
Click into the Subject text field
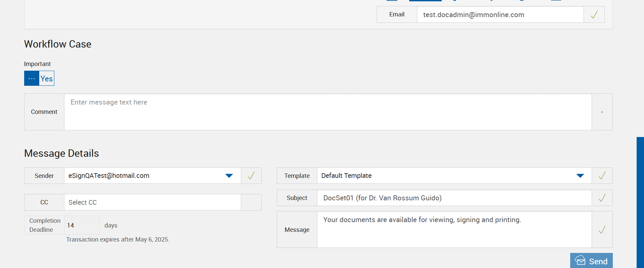coord(454,198)
